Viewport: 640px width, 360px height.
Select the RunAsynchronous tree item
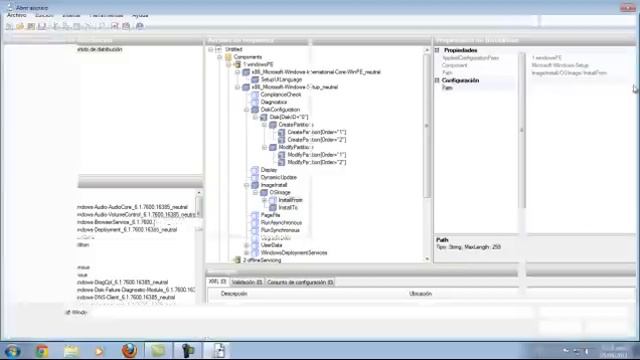pyautogui.click(x=281, y=223)
